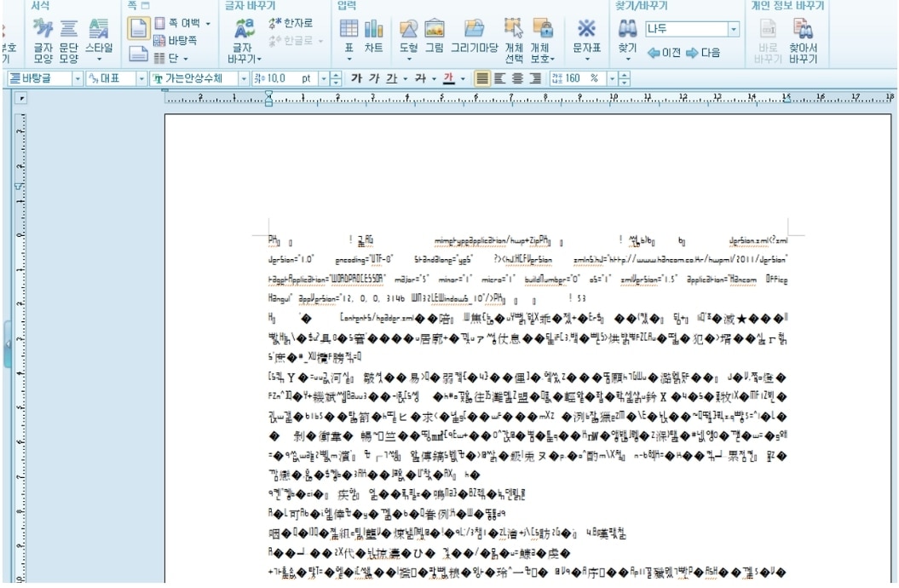Go to 이전 previous search result

664,53
